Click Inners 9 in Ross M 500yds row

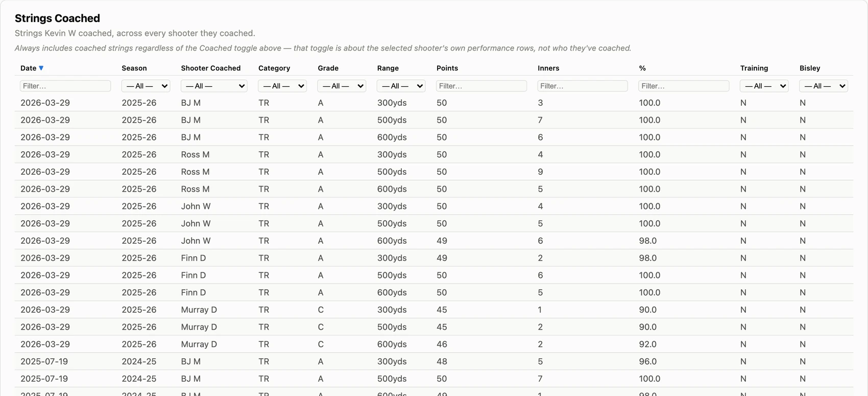click(540, 172)
